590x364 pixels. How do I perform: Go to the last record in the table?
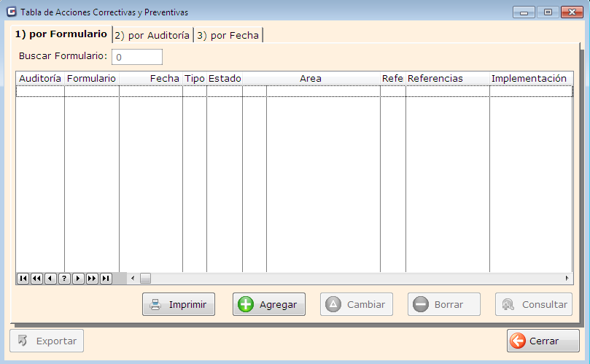(x=106, y=278)
